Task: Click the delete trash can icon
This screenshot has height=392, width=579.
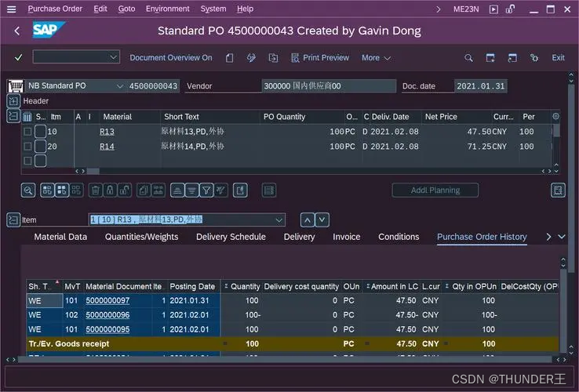Action: (x=96, y=191)
